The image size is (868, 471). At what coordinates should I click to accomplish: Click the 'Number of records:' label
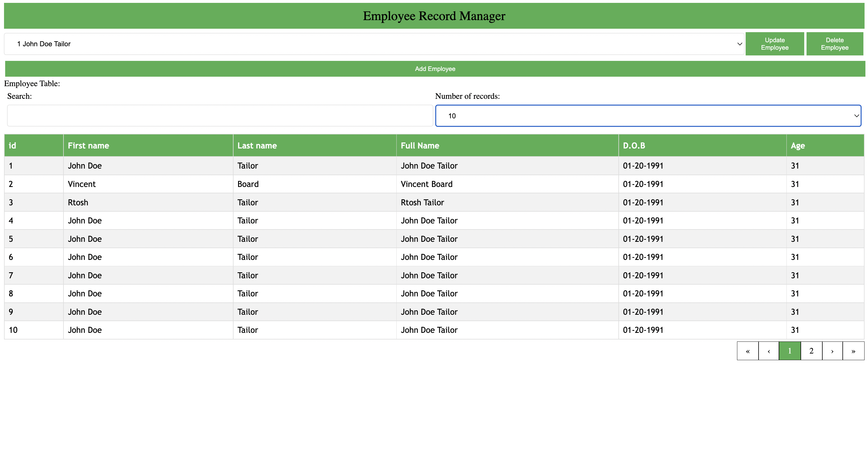point(467,96)
